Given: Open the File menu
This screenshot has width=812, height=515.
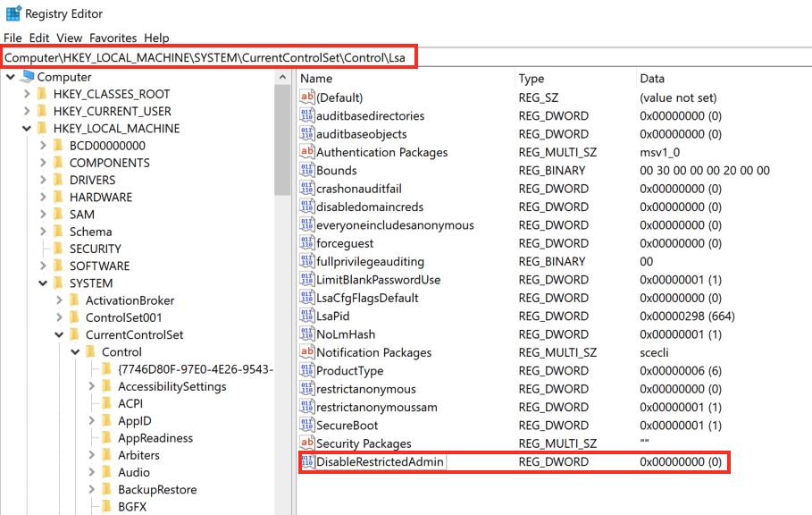Looking at the screenshot, I should [x=13, y=38].
